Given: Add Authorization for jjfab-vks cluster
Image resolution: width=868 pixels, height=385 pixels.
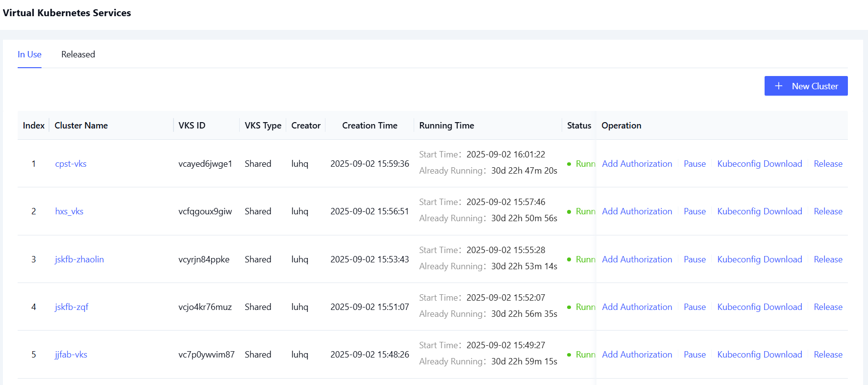Looking at the screenshot, I should 637,355.
